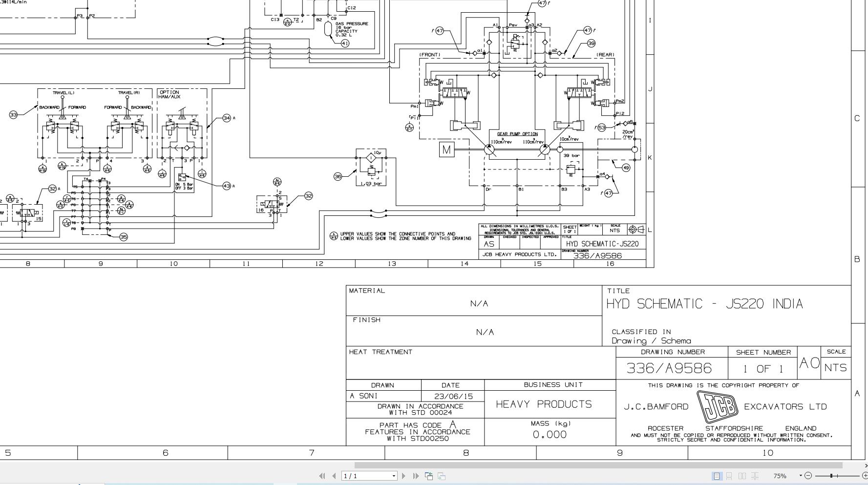Click the mass value 0.000
The height and width of the screenshot is (485, 868).
[550, 435]
